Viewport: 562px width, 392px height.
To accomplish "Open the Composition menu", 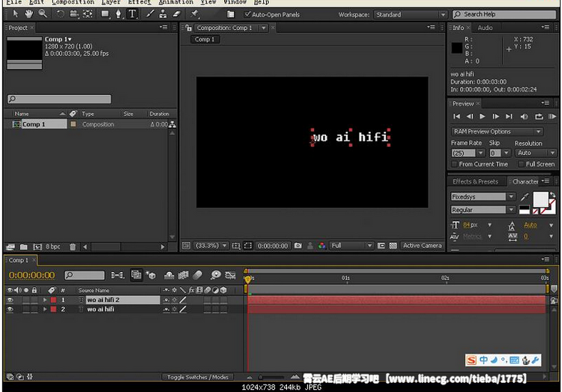I will point(73,2).
